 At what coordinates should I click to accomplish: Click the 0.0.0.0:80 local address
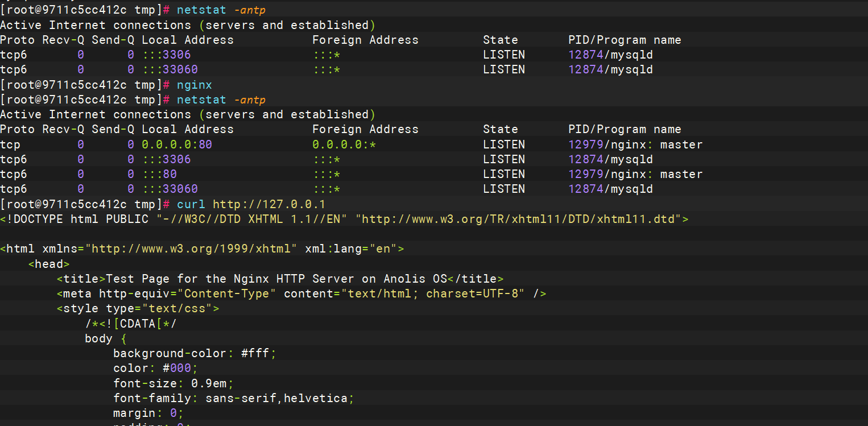pyautogui.click(x=177, y=144)
